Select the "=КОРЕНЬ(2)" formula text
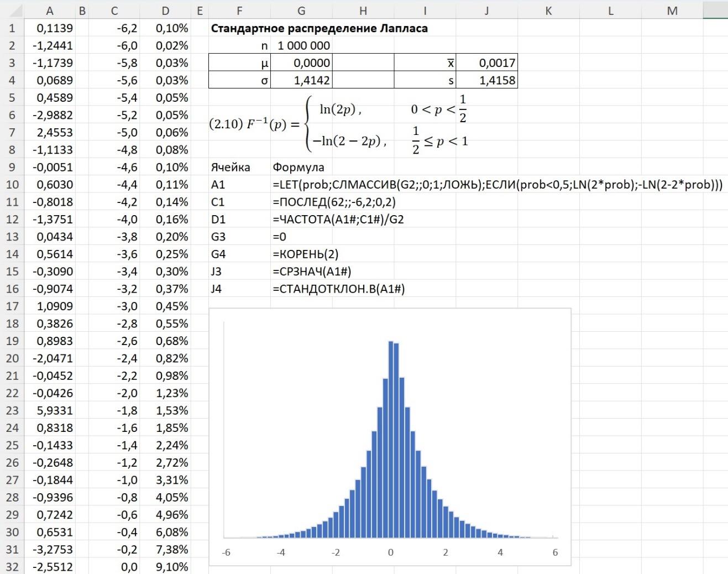Image resolution: width=728 pixels, height=574 pixels. [x=306, y=254]
